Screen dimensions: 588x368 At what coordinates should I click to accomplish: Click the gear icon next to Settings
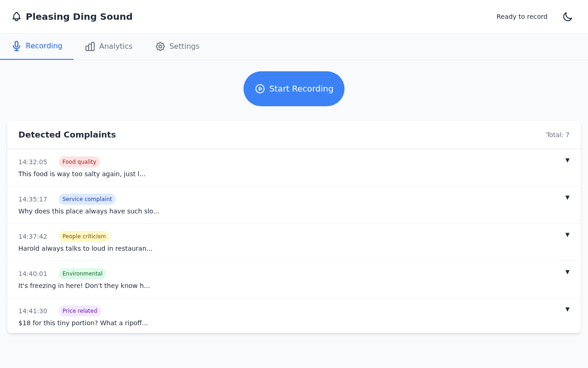pyautogui.click(x=160, y=46)
